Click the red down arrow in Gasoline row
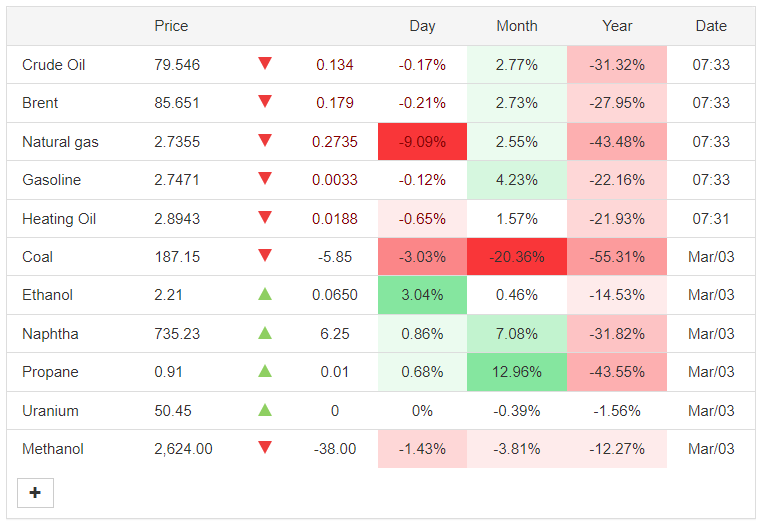Image resolution: width=766 pixels, height=529 pixels. (265, 178)
